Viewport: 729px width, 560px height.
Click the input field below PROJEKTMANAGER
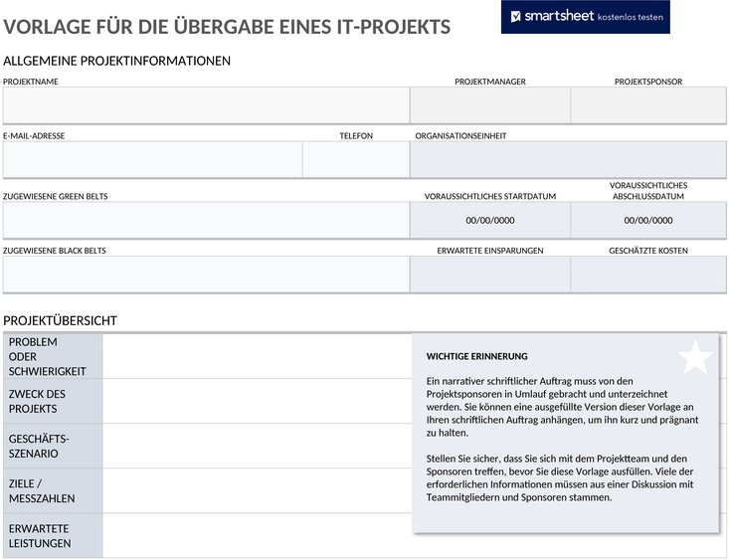tap(490, 105)
